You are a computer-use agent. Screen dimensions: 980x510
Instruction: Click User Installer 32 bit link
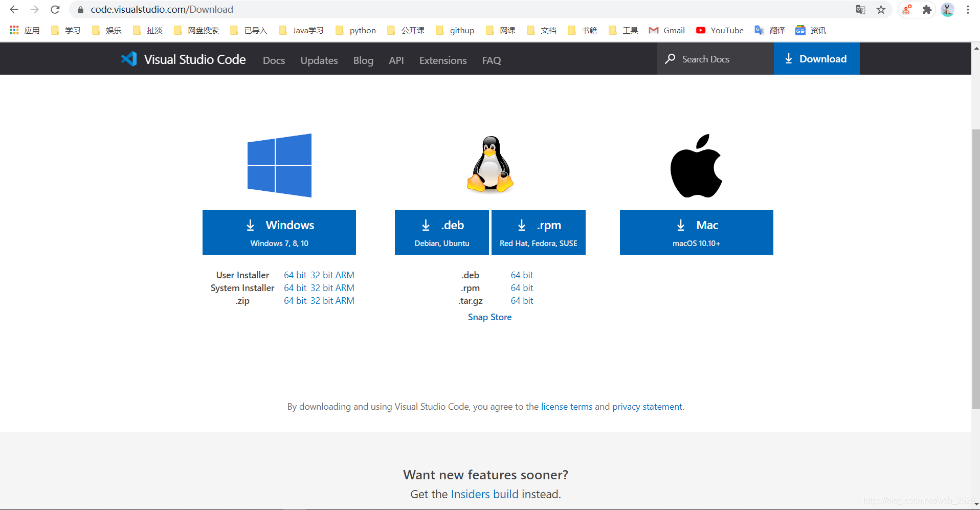(322, 275)
